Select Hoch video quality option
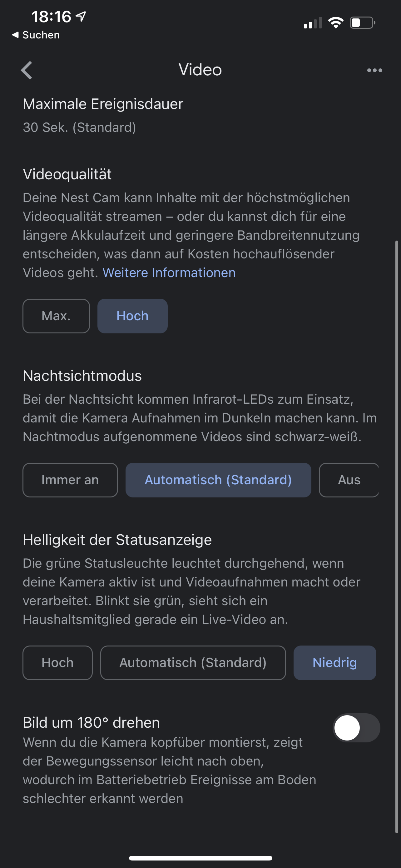 pyautogui.click(x=132, y=316)
